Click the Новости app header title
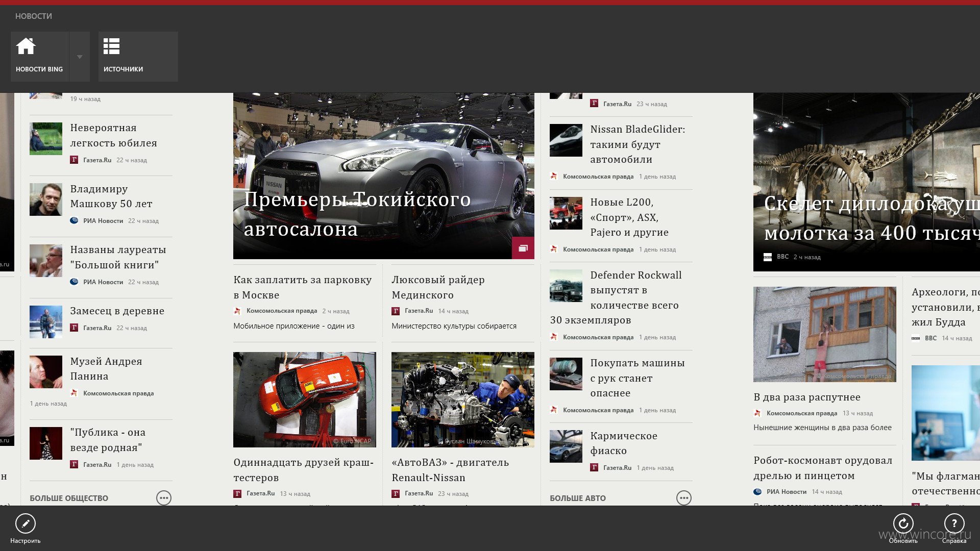The height and width of the screenshot is (551, 980). 34,16
